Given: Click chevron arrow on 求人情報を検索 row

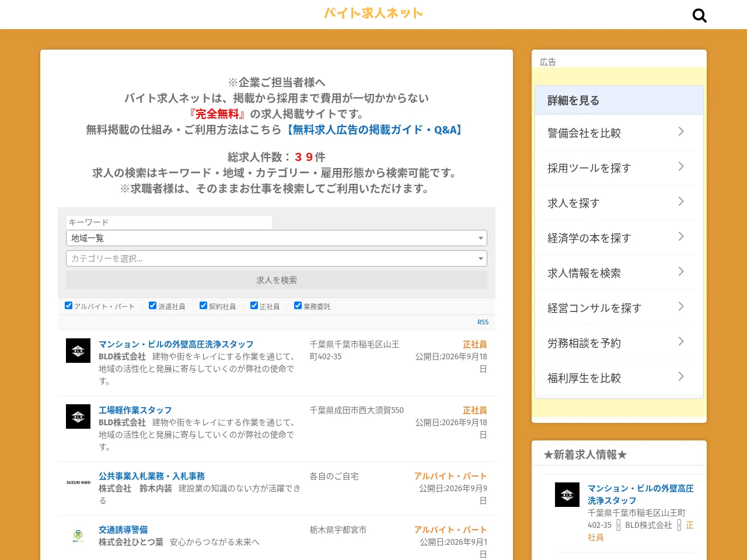Looking at the screenshot, I should 681,272.
